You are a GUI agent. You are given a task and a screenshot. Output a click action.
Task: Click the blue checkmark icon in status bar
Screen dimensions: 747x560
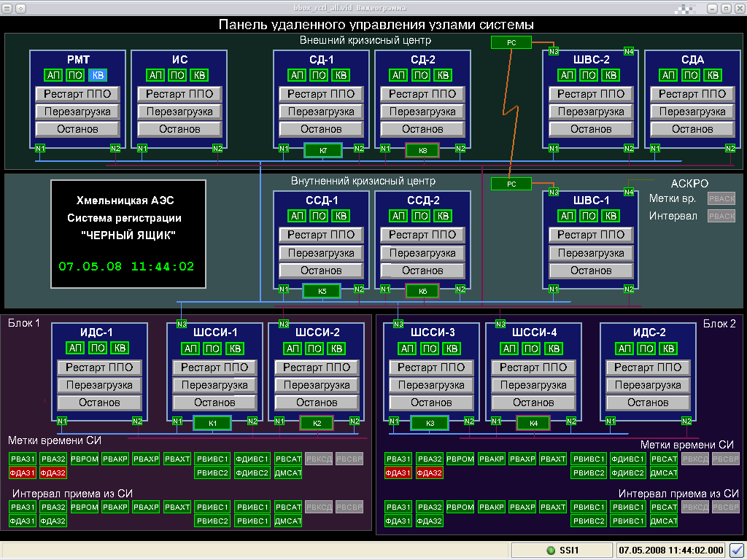click(737, 551)
